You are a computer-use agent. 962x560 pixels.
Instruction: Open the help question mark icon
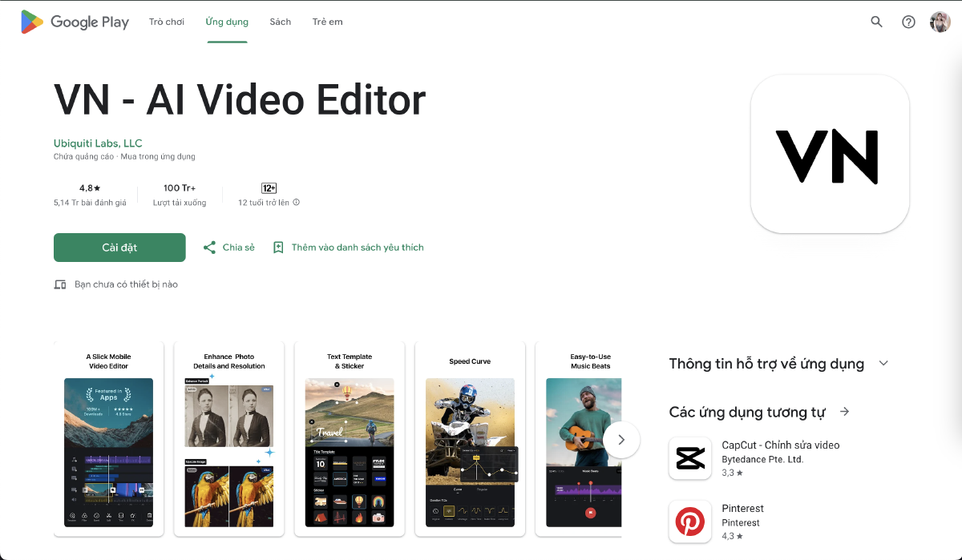pos(908,22)
